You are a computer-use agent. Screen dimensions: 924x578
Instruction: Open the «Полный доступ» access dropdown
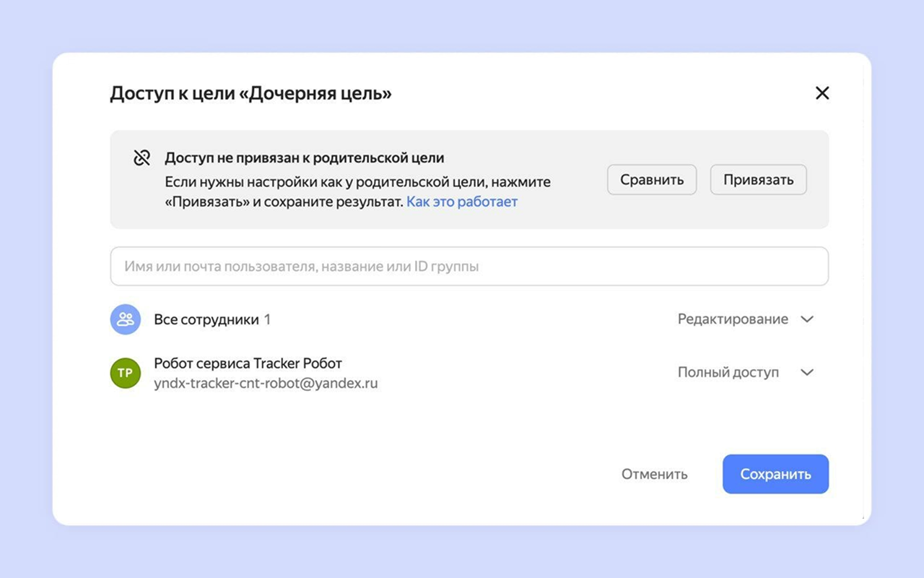click(x=728, y=373)
